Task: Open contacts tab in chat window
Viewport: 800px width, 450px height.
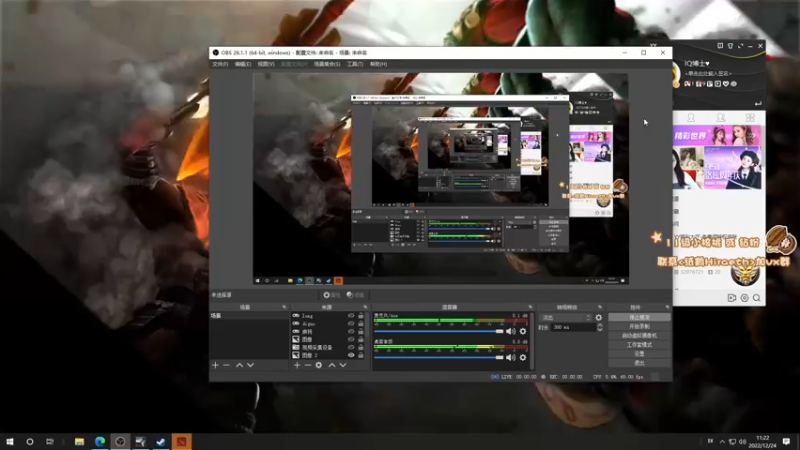Action: coord(720,118)
